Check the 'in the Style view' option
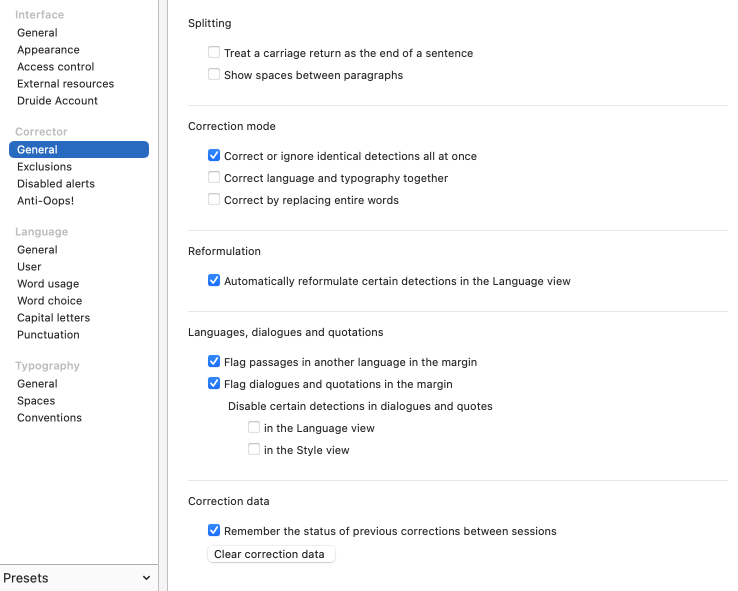This screenshot has height=591, width=738. pos(254,450)
